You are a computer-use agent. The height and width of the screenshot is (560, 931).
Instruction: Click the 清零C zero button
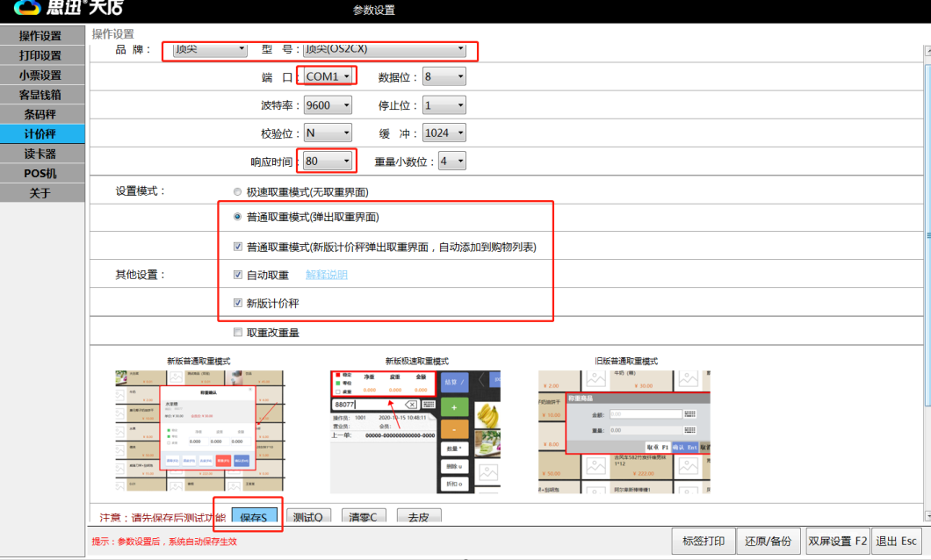pyautogui.click(x=364, y=516)
